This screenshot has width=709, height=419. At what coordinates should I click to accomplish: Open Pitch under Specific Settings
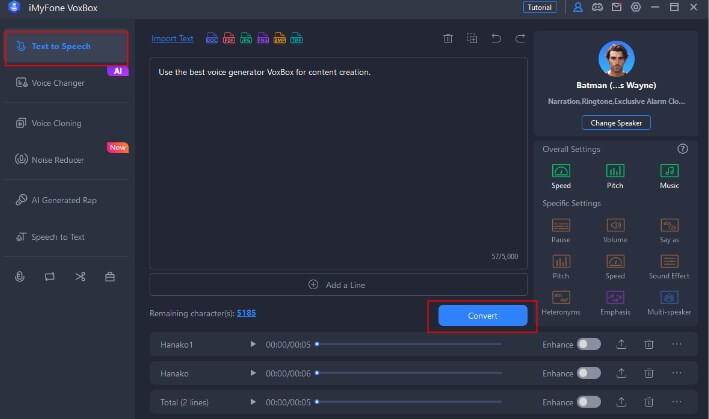[561, 267]
